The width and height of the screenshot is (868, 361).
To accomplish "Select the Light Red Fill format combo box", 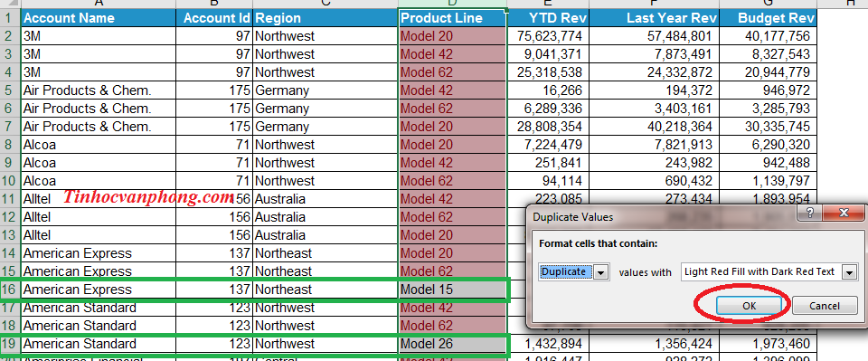I will (x=769, y=271).
